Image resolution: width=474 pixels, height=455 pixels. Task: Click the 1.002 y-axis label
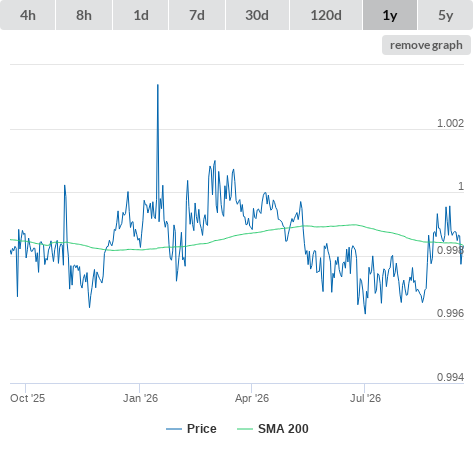[x=450, y=123]
